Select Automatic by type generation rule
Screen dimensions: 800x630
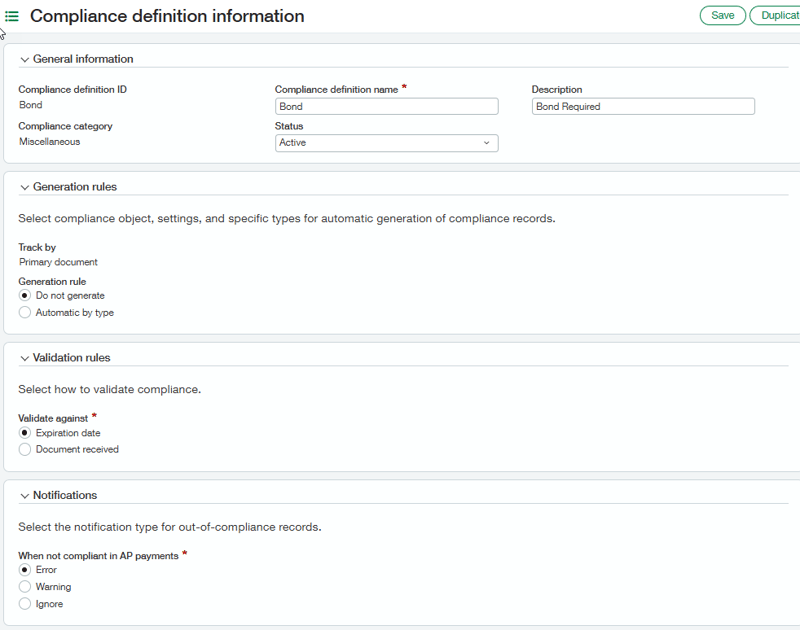(25, 313)
